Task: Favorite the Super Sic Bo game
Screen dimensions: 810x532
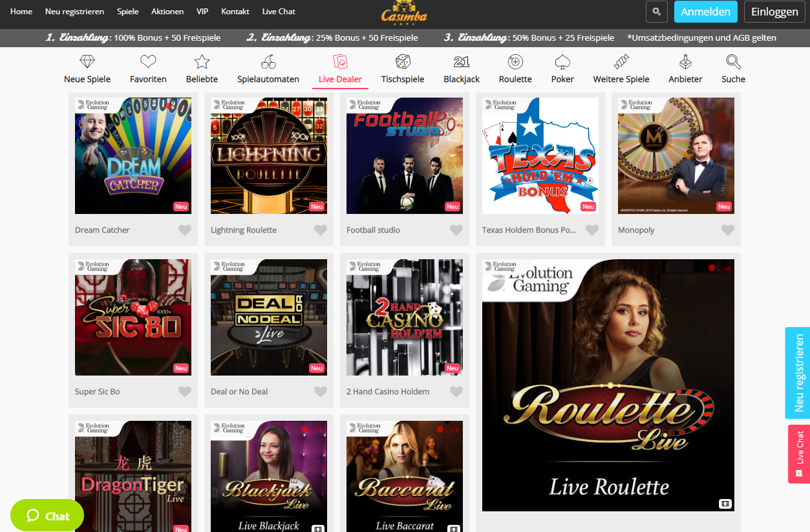Action: (185, 392)
